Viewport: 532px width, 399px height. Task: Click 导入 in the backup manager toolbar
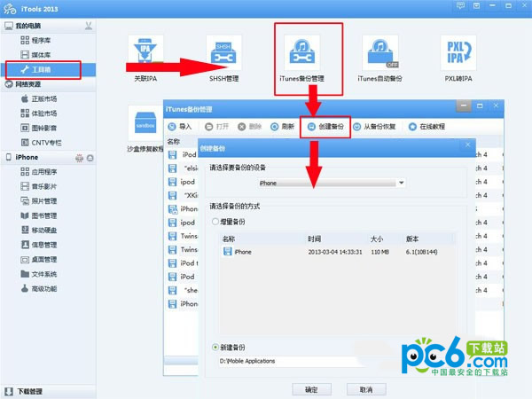coord(180,127)
